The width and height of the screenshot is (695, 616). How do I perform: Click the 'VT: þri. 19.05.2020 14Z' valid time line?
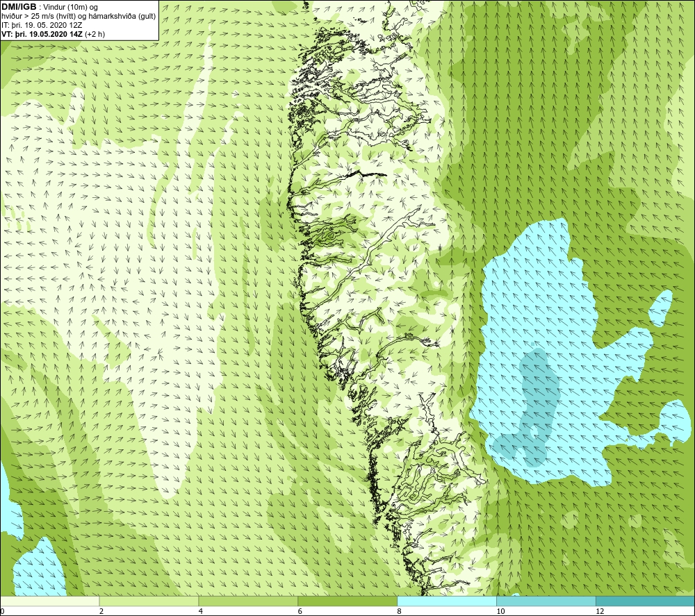43,34
